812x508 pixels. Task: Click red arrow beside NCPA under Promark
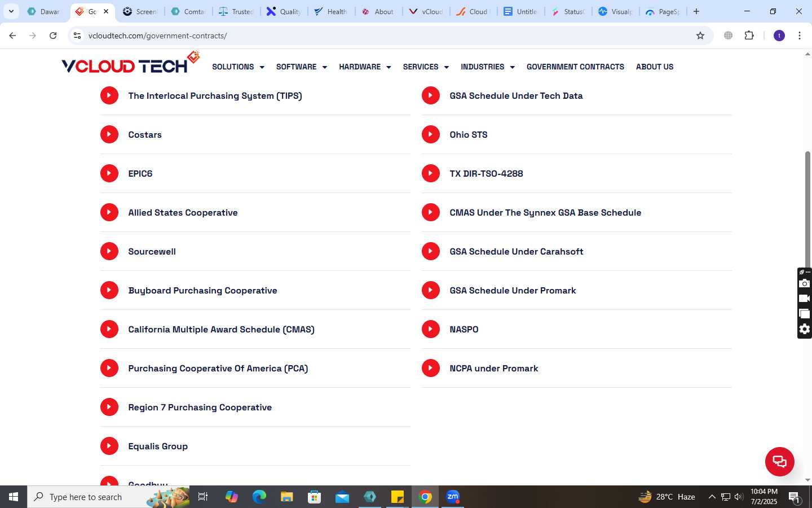click(431, 368)
